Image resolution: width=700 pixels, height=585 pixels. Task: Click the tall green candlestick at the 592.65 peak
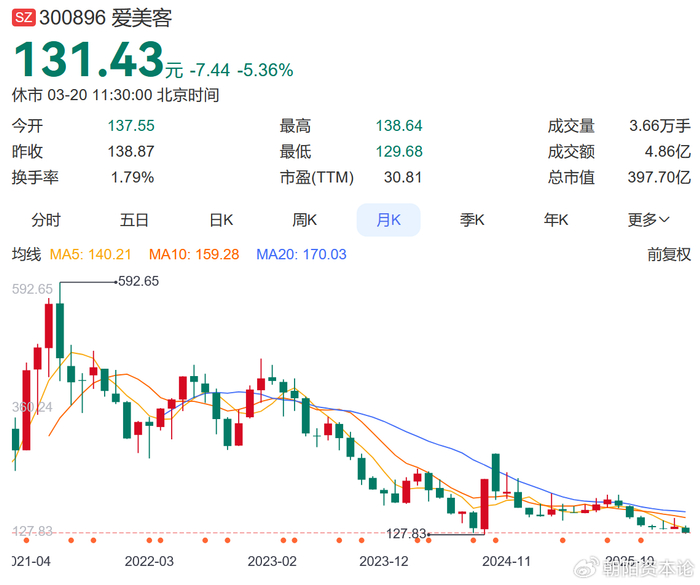point(60,330)
